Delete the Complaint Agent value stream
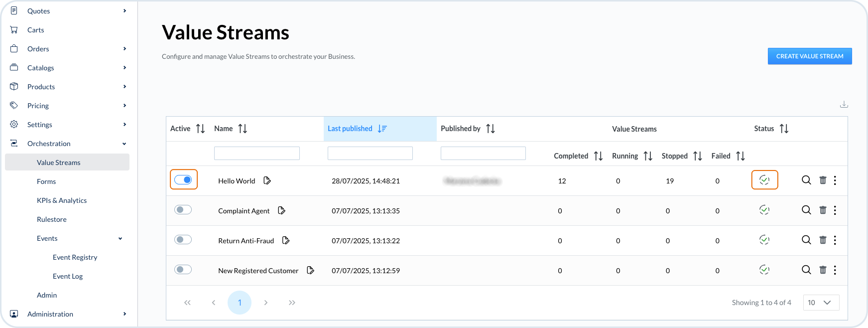 [823, 210]
